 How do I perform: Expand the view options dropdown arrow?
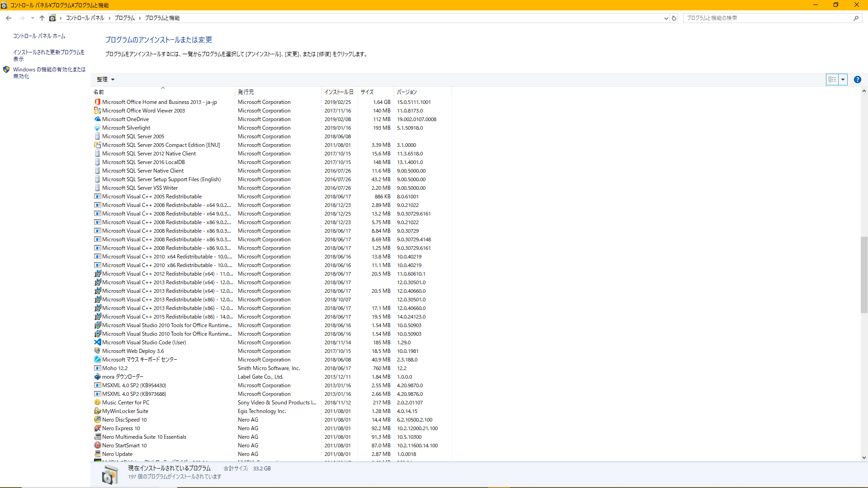click(843, 80)
